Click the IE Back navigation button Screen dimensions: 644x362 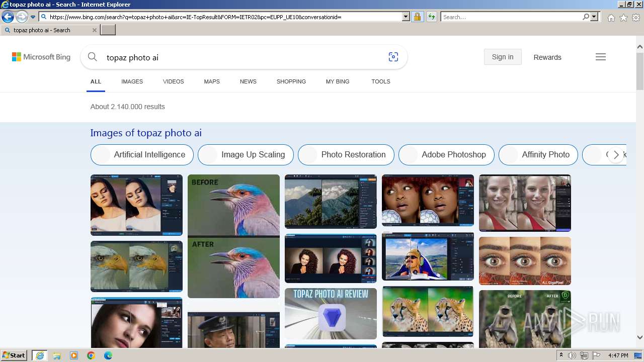8,17
